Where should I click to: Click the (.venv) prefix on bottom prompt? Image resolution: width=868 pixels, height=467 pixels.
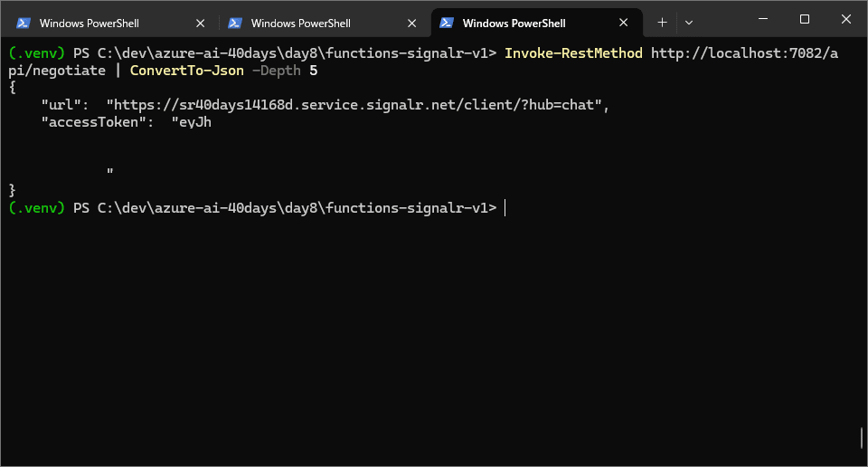(36, 208)
